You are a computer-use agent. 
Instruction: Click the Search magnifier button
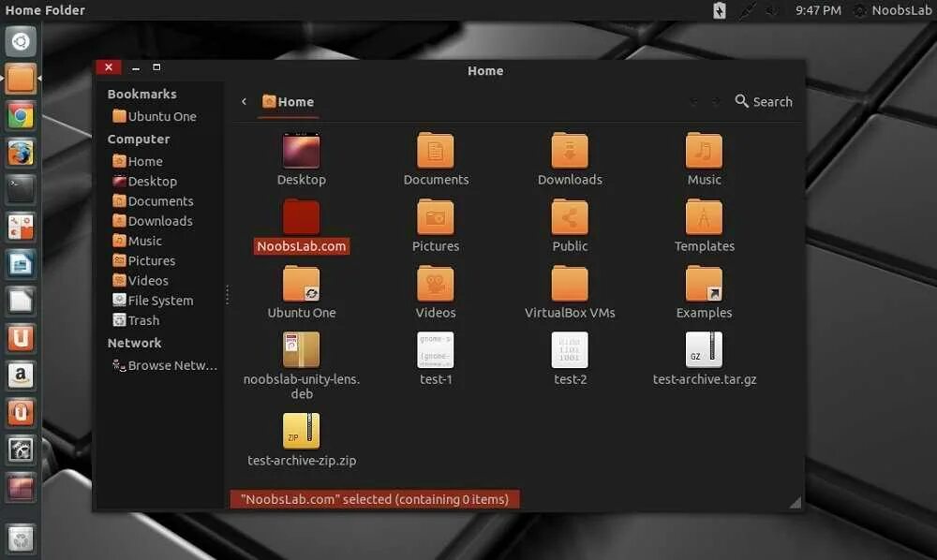(x=763, y=101)
